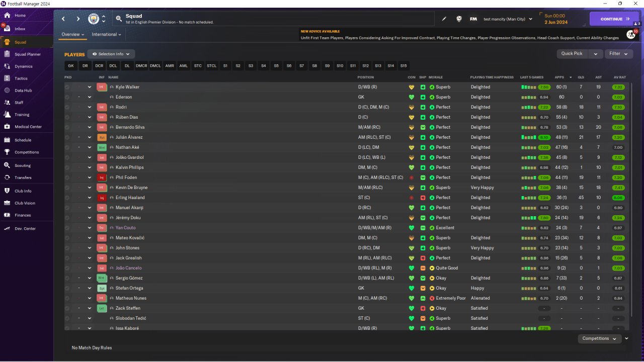Image resolution: width=644 pixels, height=362 pixels.
Task: Click the online managers count icon
Action: [x=637, y=24]
